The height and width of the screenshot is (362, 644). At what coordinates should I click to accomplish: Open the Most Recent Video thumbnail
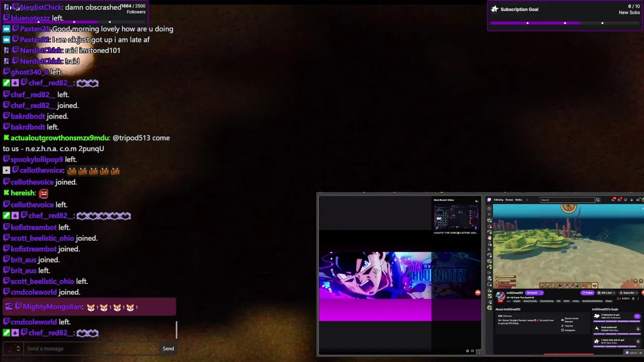[456, 217]
